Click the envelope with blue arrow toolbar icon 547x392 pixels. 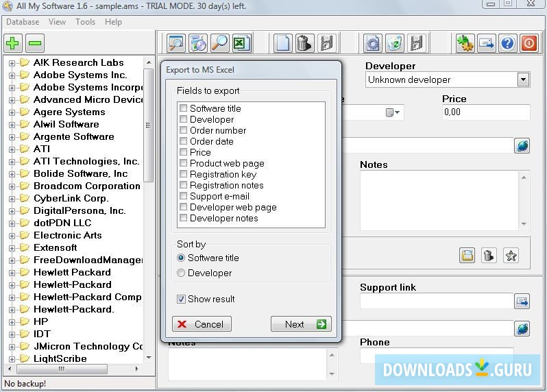click(x=487, y=43)
